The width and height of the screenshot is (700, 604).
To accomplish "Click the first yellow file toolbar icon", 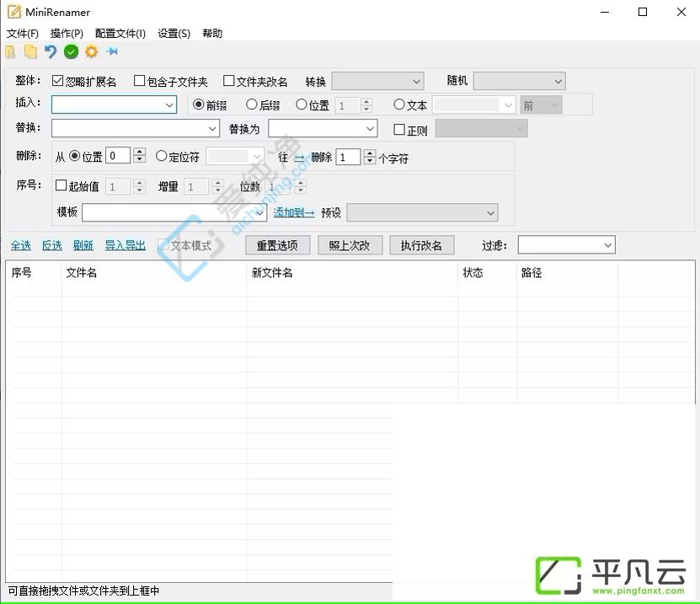I will pyautogui.click(x=10, y=51).
